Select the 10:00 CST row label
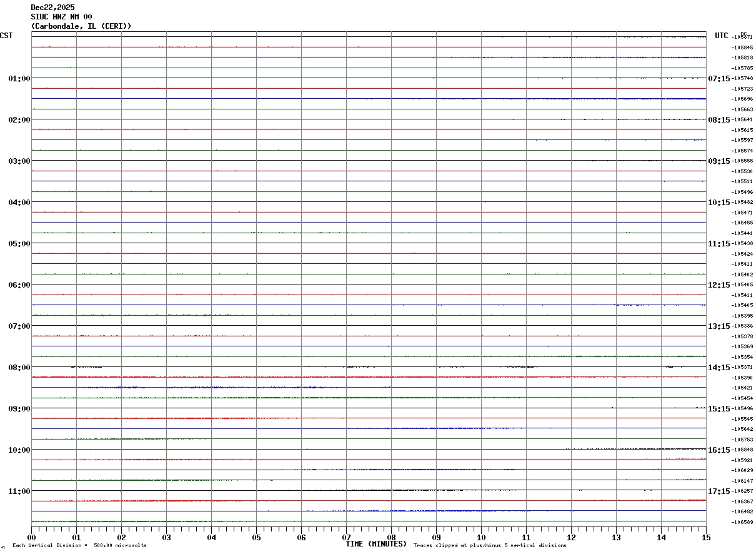756x554 pixels. click(x=19, y=450)
